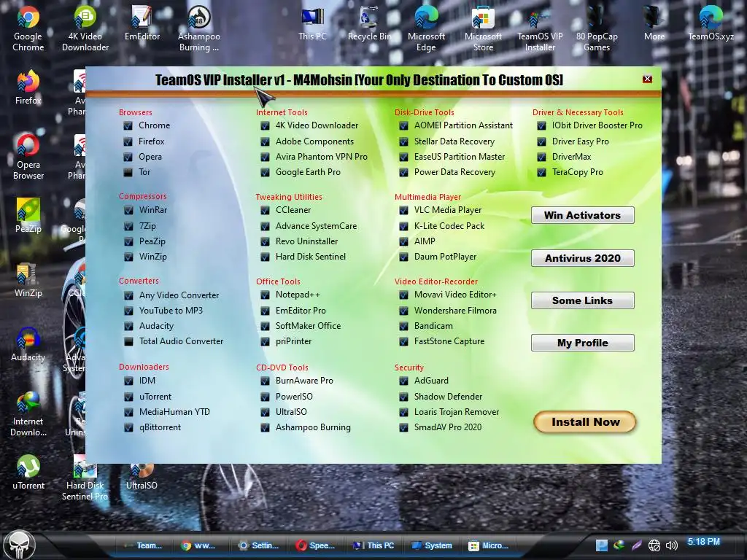Viewport: 747px width, 560px height.
Task: Open TeamOS VIP Installer desktop shortcut
Action: click(540, 28)
